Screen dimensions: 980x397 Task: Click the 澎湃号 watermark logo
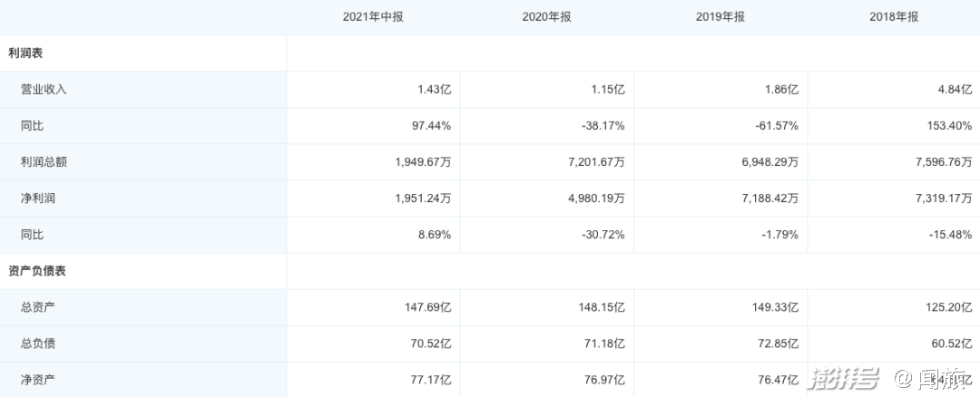tap(845, 380)
